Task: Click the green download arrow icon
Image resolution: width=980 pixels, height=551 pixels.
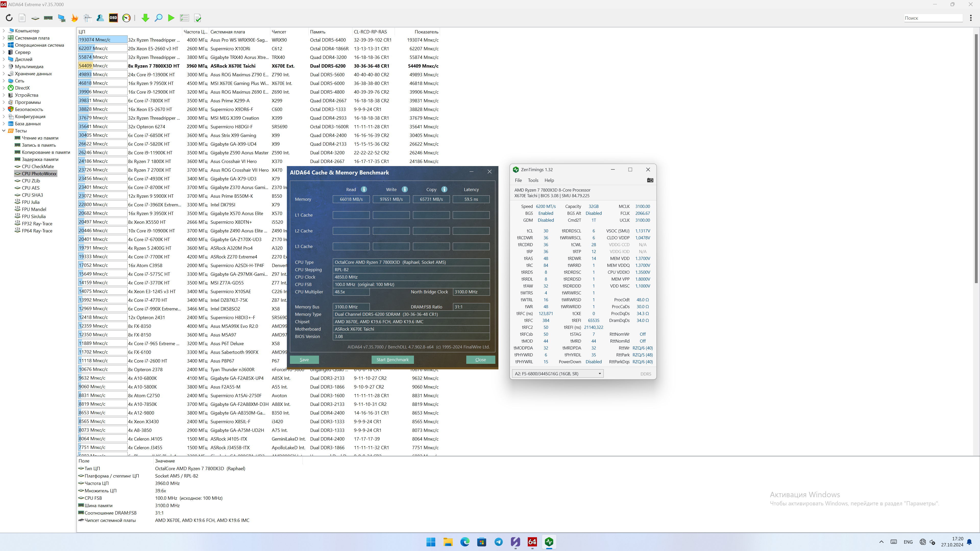Action: point(145,18)
